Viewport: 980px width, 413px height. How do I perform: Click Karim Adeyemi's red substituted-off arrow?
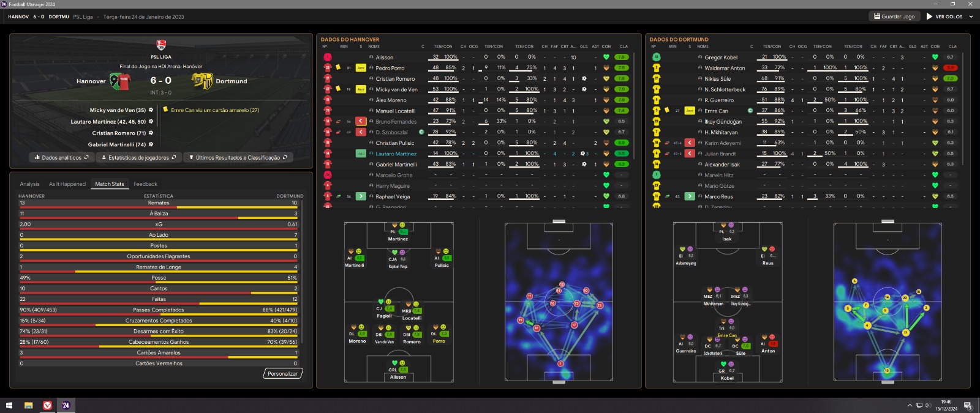pos(690,143)
